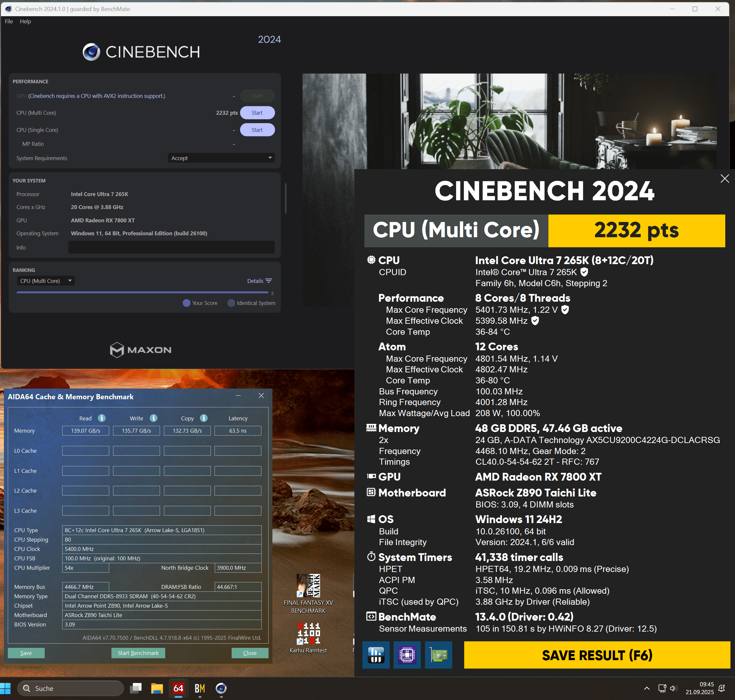Click the Info text field
This screenshot has height=700, width=735.
pos(171,247)
